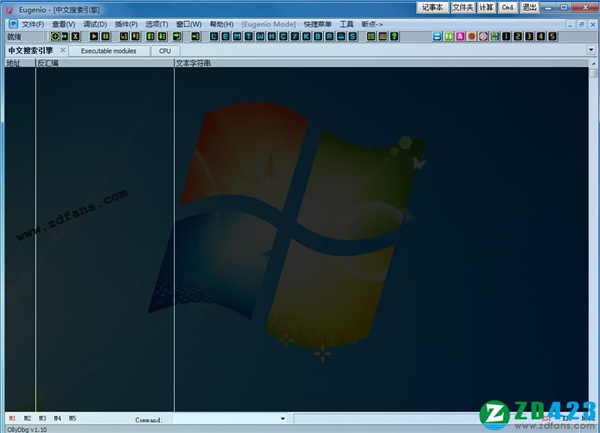This screenshot has height=433, width=600.
Task: Open Executable modules with E icon
Action: [226, 36]
